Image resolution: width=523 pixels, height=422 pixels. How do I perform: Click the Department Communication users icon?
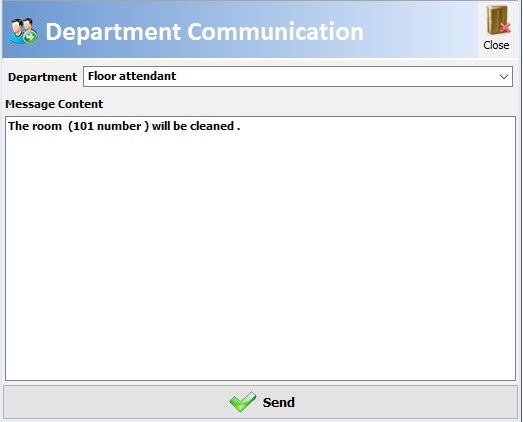coord(23,31)
